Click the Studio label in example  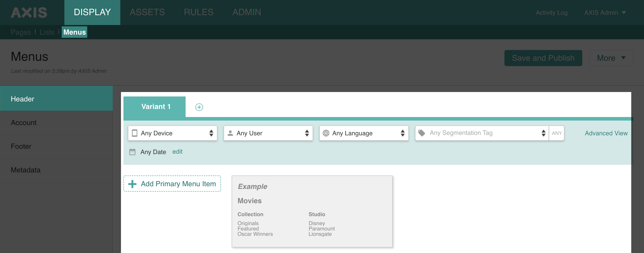(x=317, y=214)
